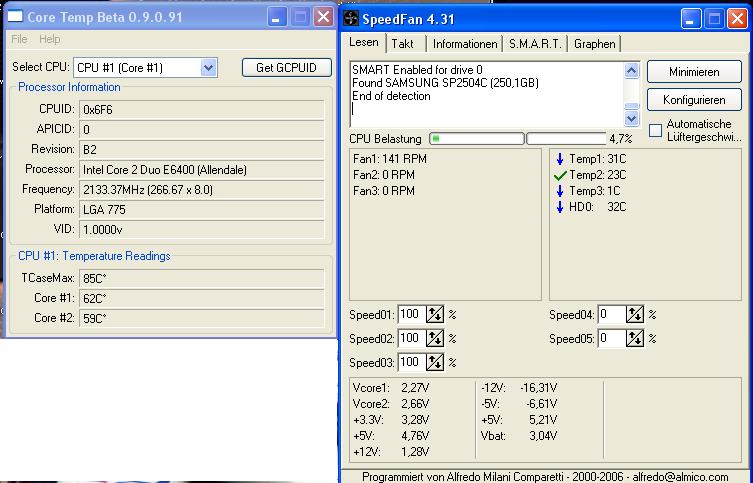The image size is (753, 483).
Task: Adjust the Speed04 spinner arrows
Action: (x=635, y=314)
